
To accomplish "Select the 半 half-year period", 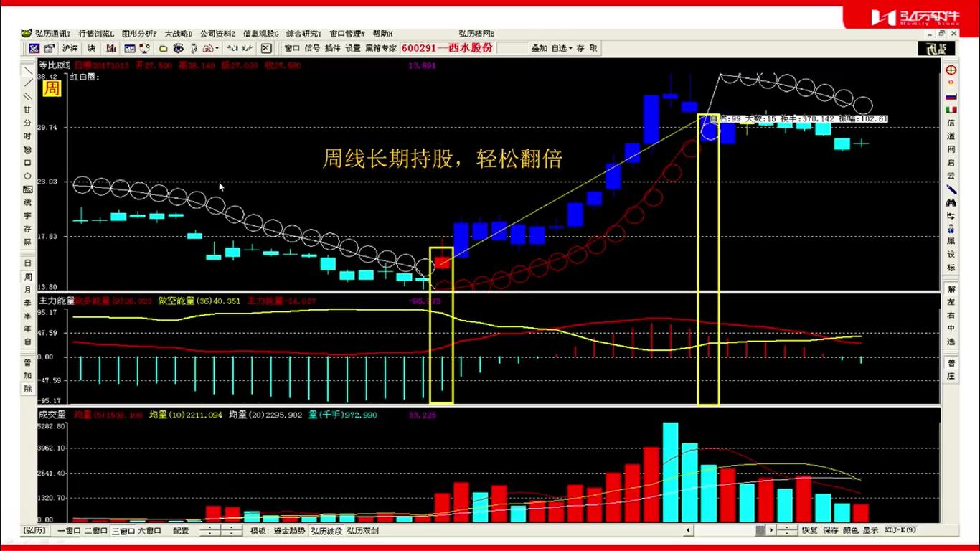I will pos(28,316).
